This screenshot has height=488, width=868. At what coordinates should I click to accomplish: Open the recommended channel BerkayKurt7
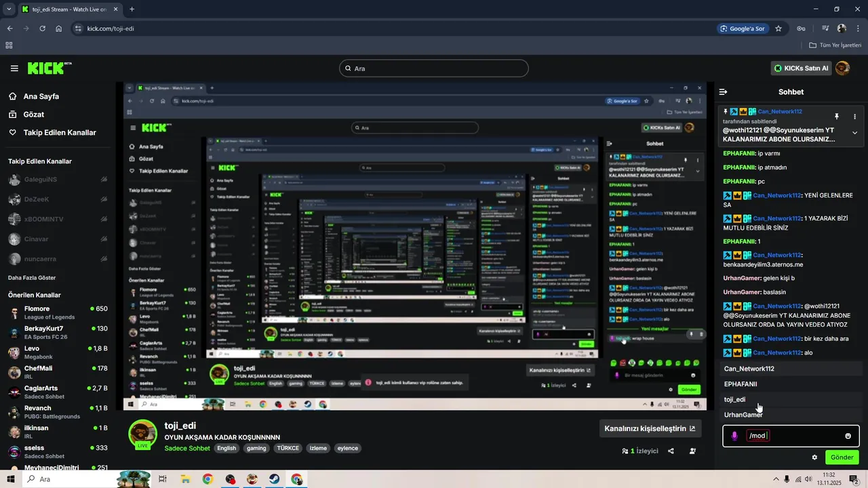pos(58,333)
